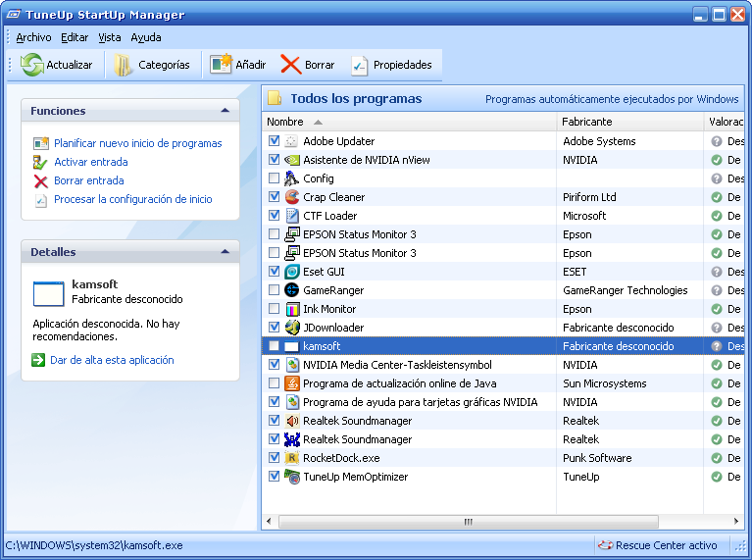Open the Ayuda menu

[146, 37]
